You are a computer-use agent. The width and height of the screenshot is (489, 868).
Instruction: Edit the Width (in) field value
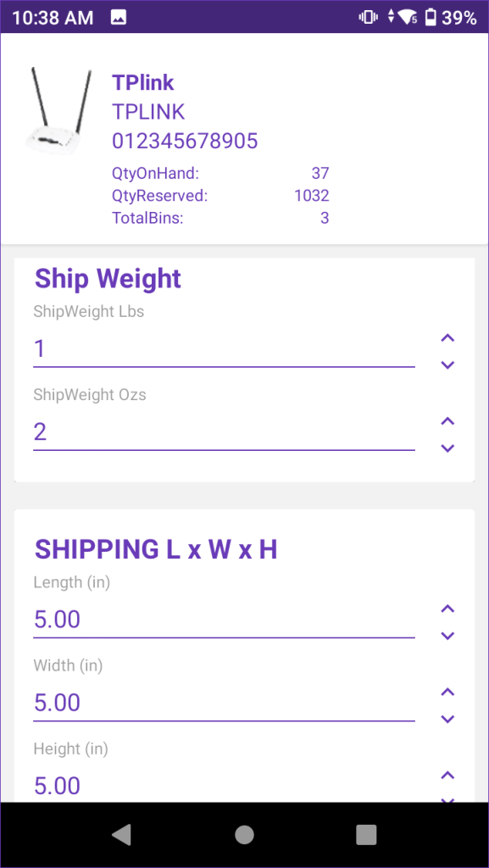click(224, 704)
